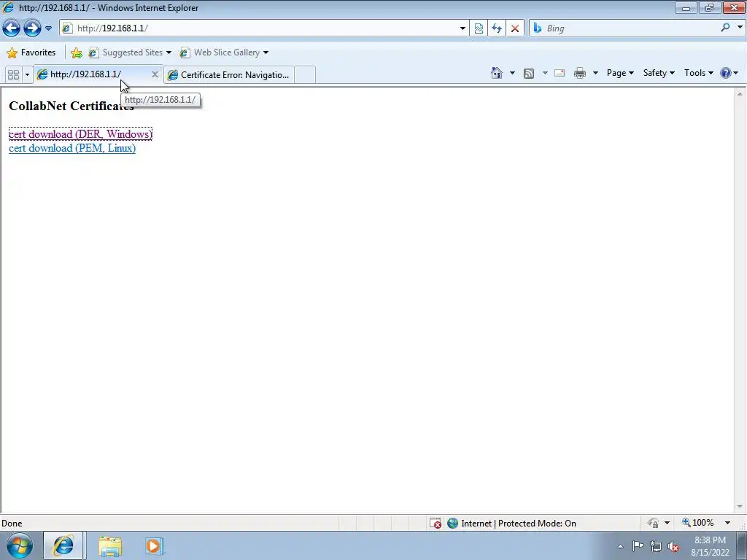
Task: Click the address bar showing http://192.168.1.1/
Action: point(259,28)
